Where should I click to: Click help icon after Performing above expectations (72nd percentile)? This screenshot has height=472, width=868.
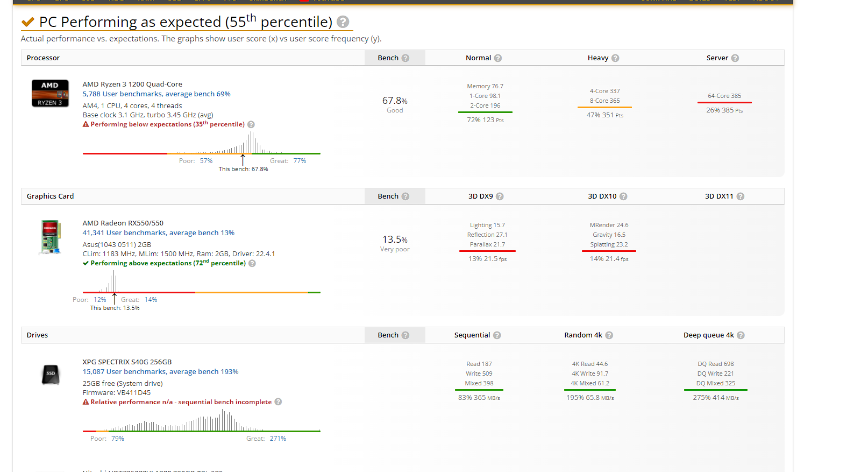[x=252, y=263]
